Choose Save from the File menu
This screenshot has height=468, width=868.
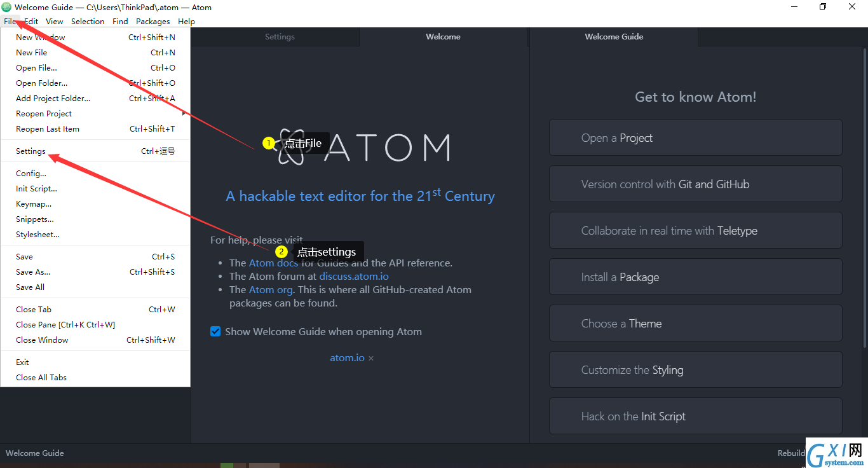(x=95, y=257)
